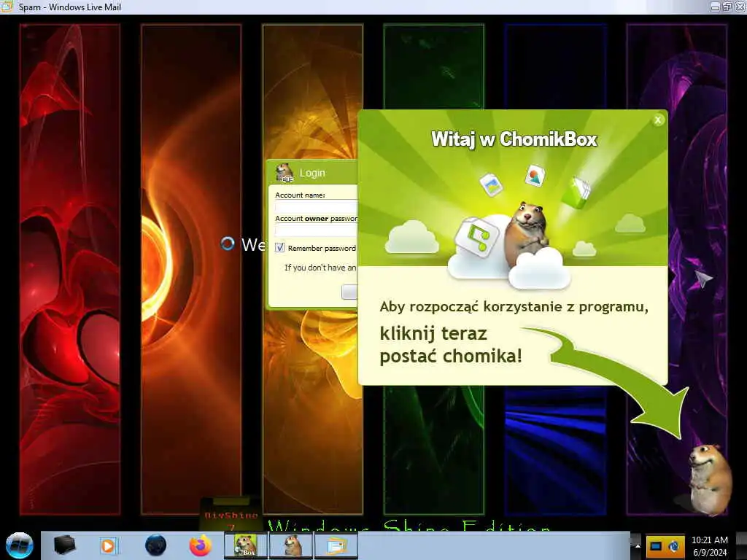Focus the Account owner password field

316,230
